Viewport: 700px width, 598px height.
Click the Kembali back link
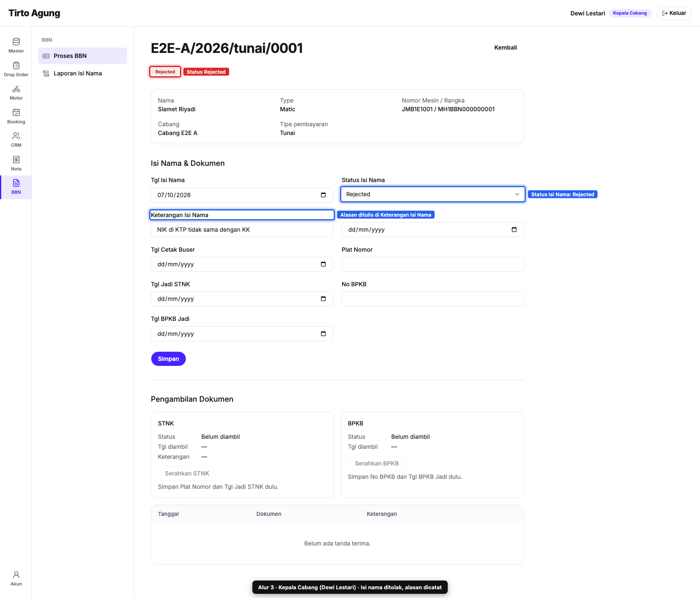point(505,48)
